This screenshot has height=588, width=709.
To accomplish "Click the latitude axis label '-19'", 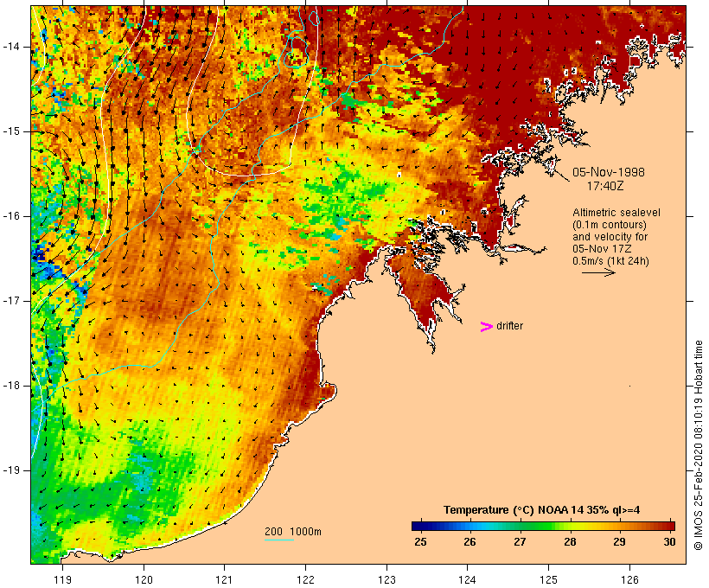I will [11, 470].
